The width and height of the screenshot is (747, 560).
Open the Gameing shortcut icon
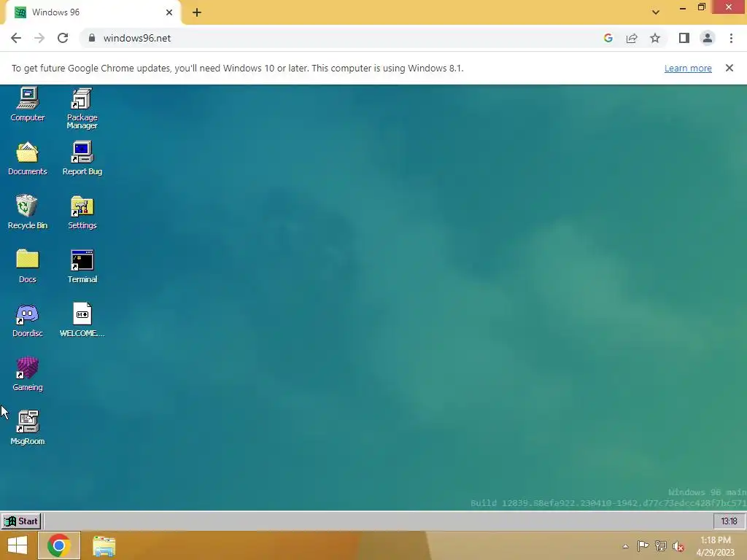coord(27,374)
